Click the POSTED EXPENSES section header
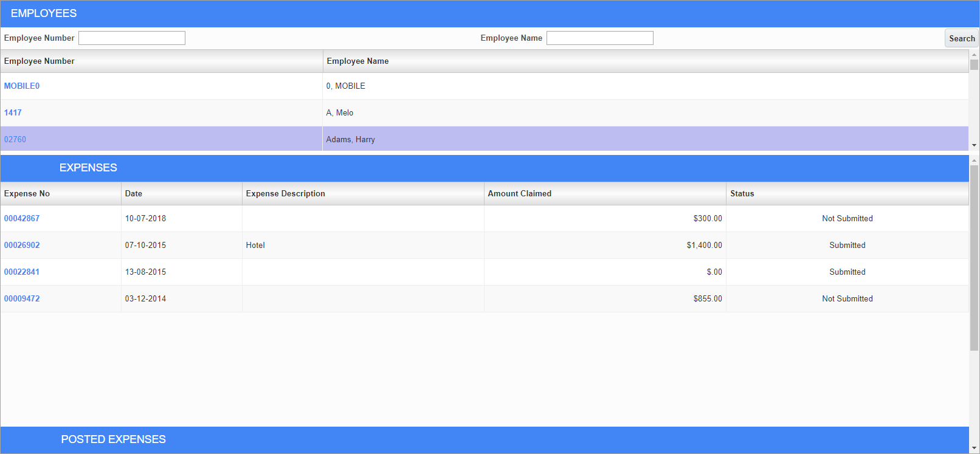The height and width of the screenshot is (454, 980). click(485, 439)
